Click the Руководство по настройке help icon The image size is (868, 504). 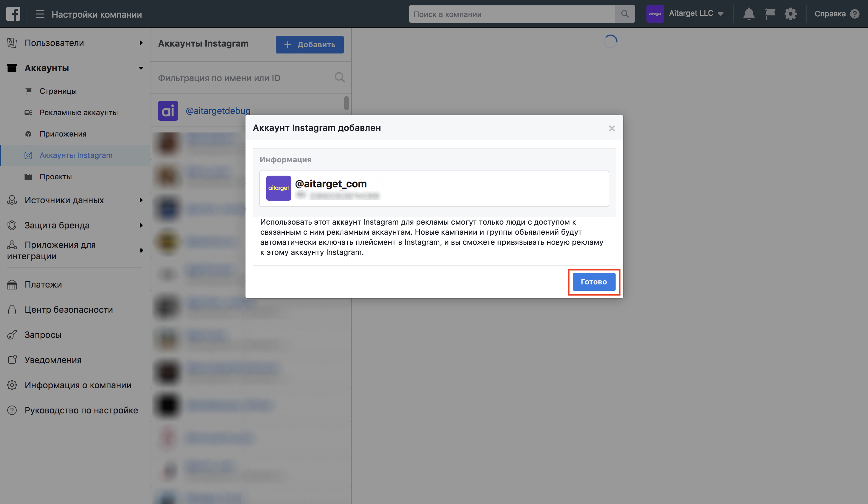point(12,410)
